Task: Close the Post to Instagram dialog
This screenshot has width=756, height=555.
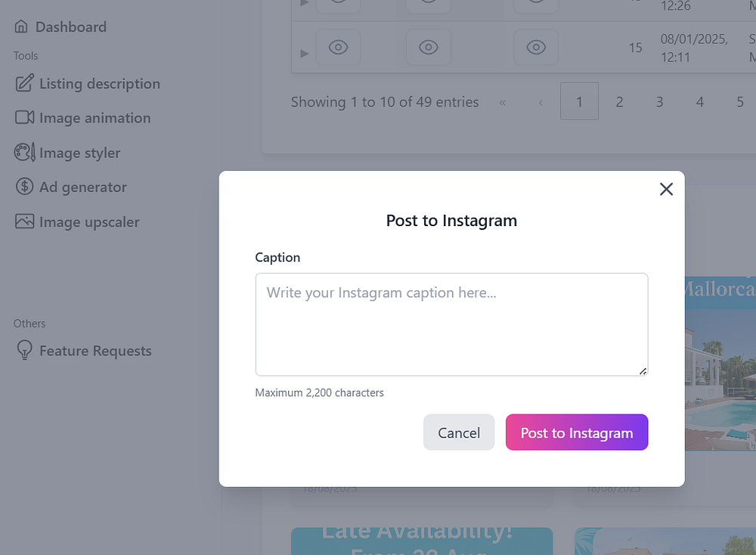Action: point(666,189)
